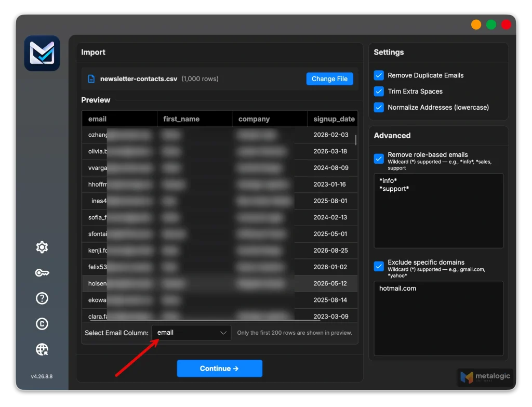Click into the role-based emails text area
This screenshot has height=407, width=532.
438,211
